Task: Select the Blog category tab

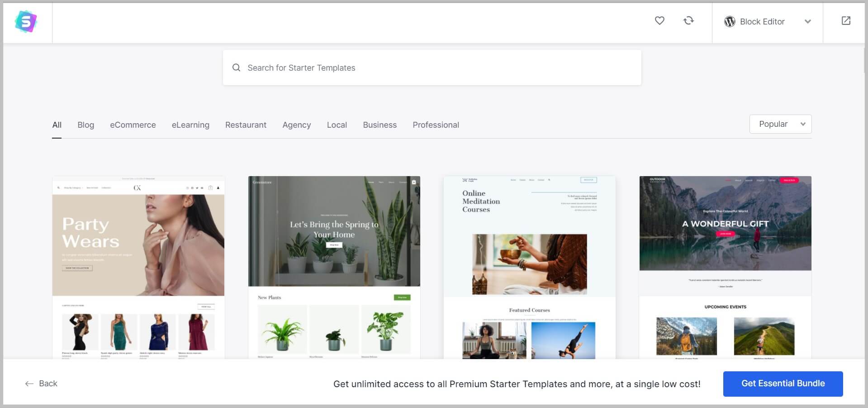Action: click(85, 125)
